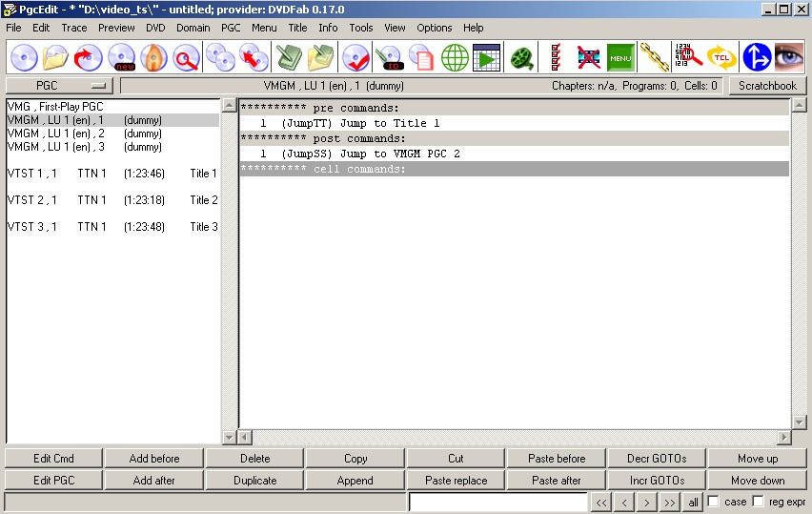Click the find next '>' button
812x514 pixels.
(x=647, y=503)
